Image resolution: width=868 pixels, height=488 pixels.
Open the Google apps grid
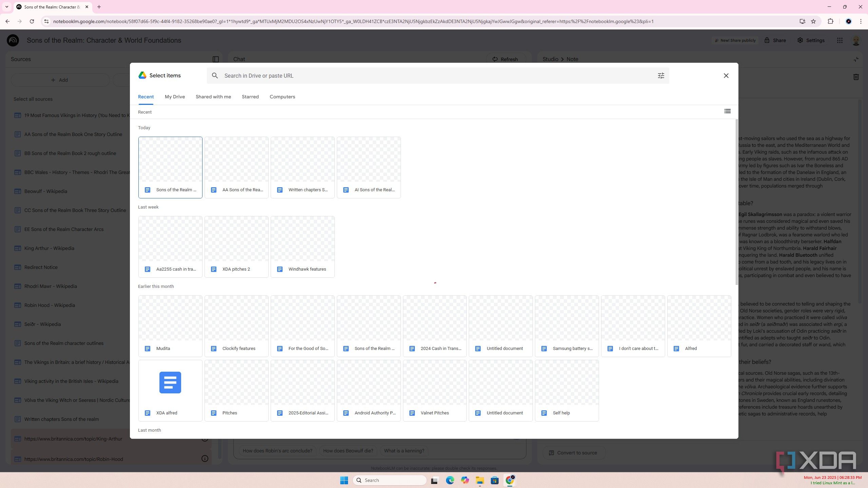[x=840, y=40]
